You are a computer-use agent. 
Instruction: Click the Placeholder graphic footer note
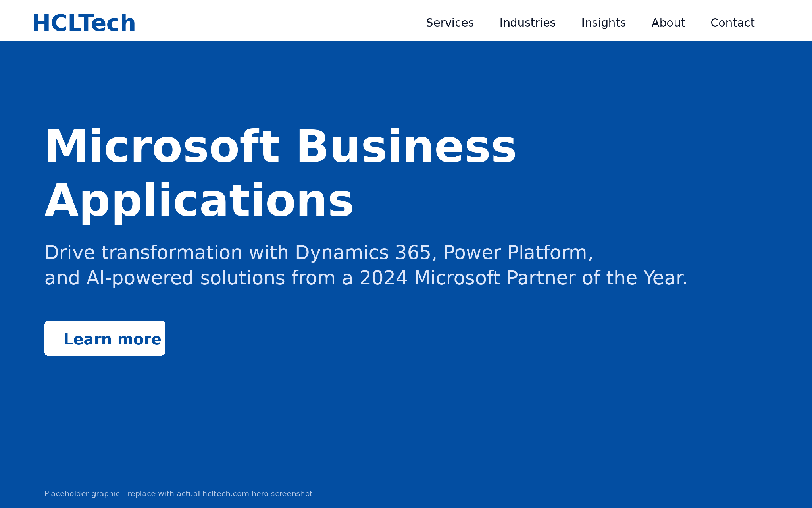178,494
